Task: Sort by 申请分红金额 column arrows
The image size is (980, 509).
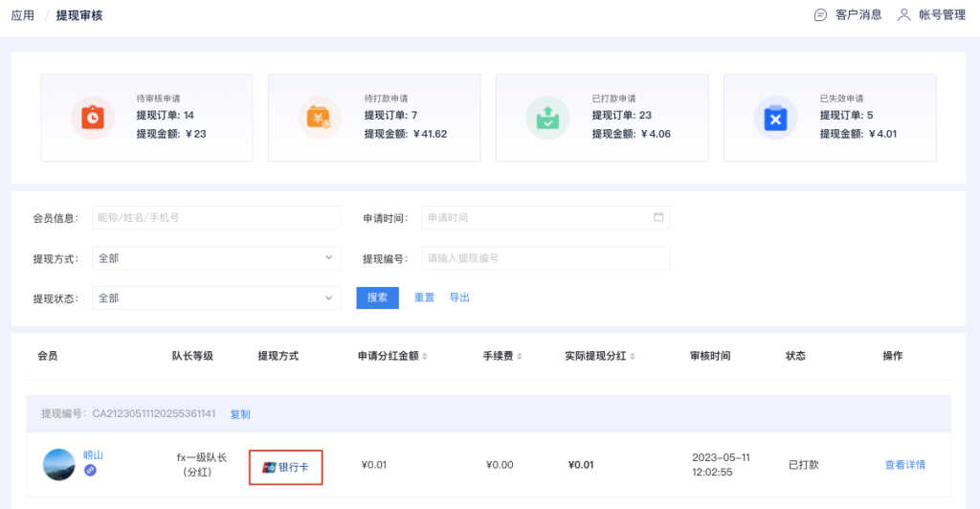Action: pos(425,356)
